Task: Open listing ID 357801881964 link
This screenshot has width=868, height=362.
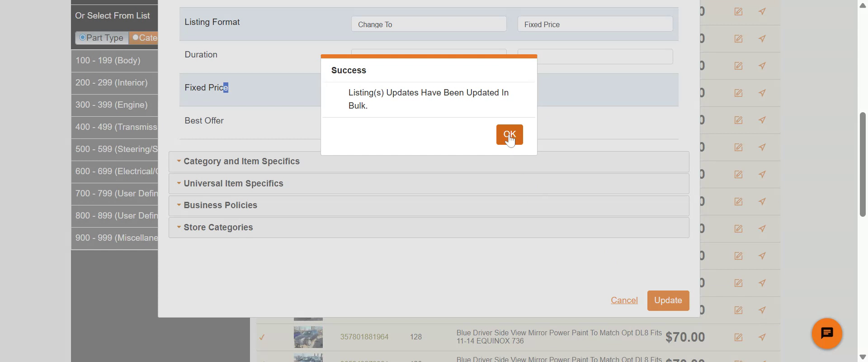Action: pos(364,337)
